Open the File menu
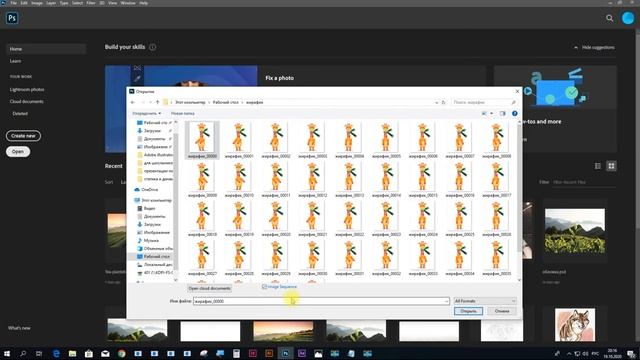 (13, 3)
